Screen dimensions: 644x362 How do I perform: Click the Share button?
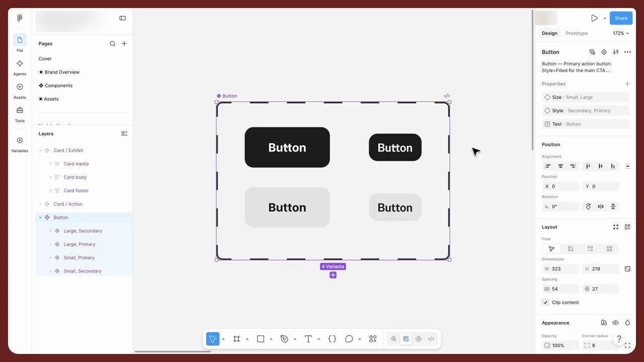pyautogui.click(x=621, y=18)
